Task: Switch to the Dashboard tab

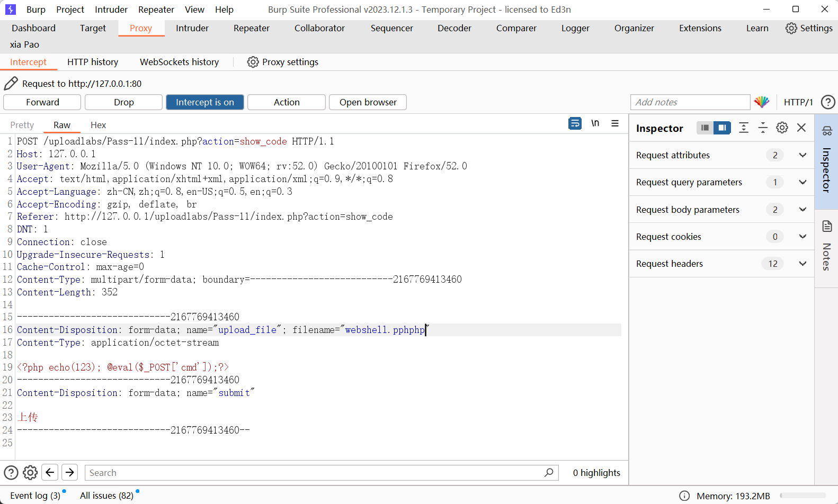Action: pos(33,28)
